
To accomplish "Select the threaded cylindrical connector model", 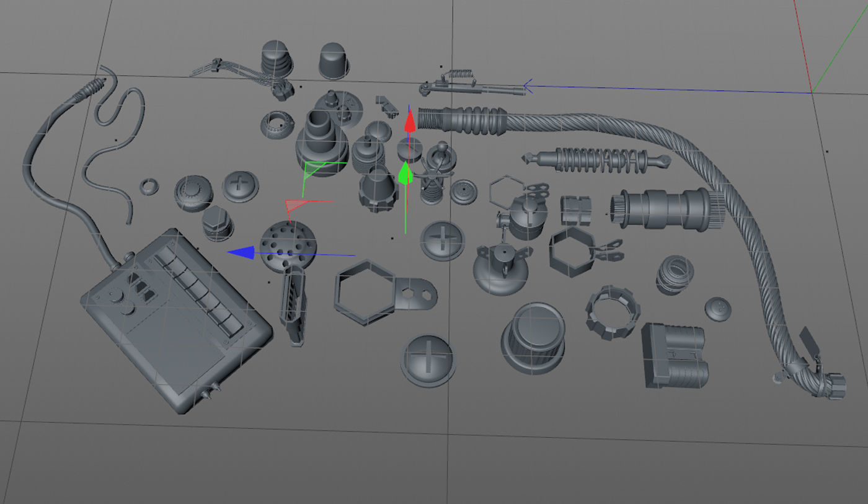I will (x=668, y=210).
